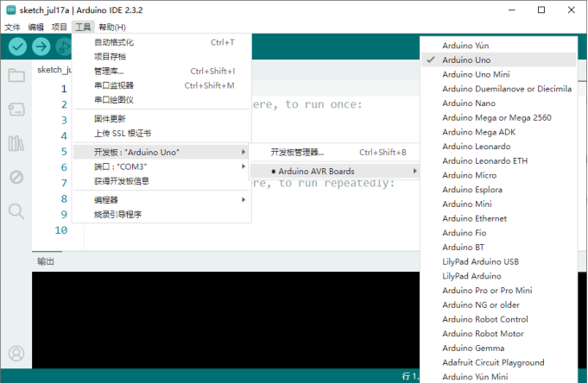The image size is (588, 383).
Task: Select Arduino Leonardo ETH board
Action: [x=499, y=160]
